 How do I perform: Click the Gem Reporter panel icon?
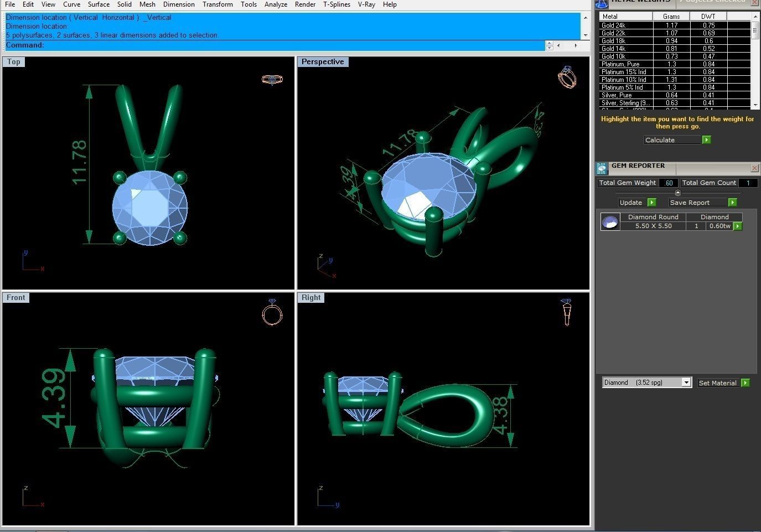tap(602, 168)
